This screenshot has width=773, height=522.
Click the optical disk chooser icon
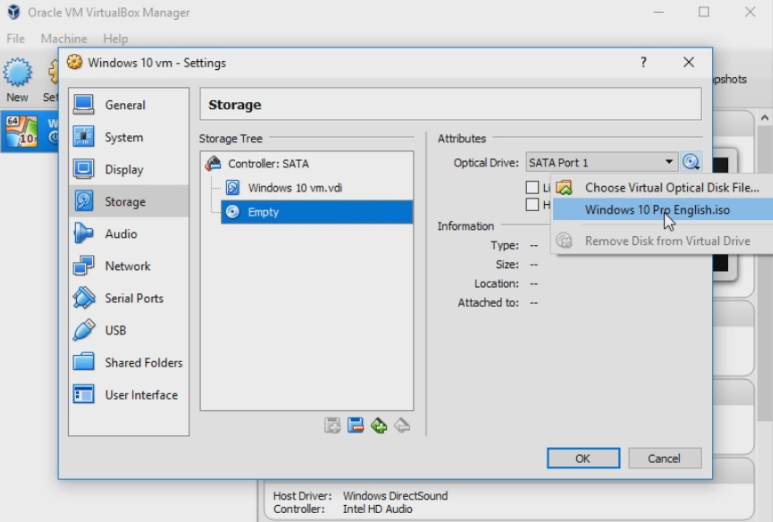[x=691, y=162]
